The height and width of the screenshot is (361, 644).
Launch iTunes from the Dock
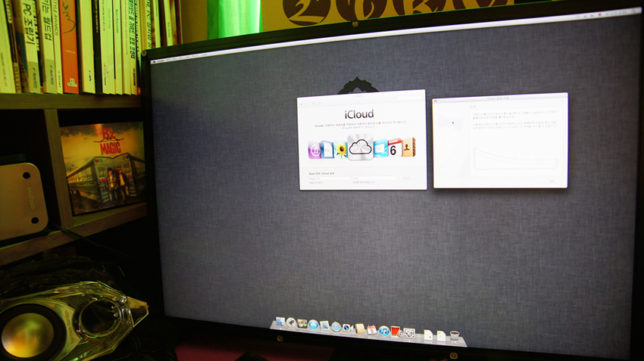pos(384,331)
